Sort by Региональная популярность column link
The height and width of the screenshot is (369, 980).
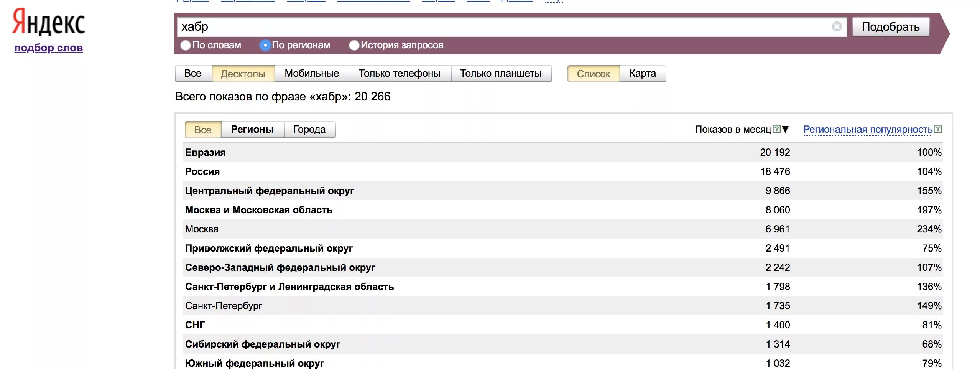(x=868, y=130)
